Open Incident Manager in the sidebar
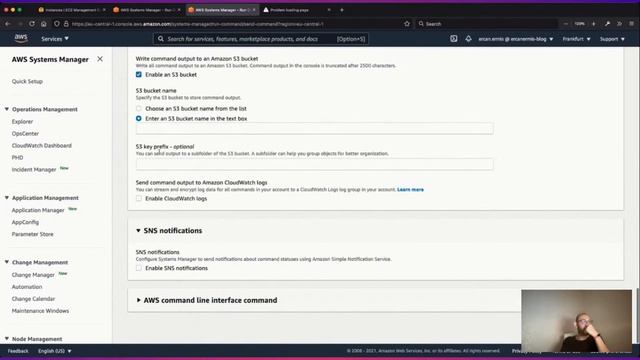This screenshot has width=640, height=360. 34,169
